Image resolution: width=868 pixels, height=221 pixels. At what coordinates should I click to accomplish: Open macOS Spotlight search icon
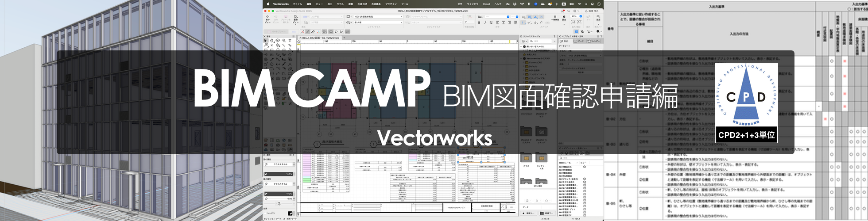click(586, 4)
